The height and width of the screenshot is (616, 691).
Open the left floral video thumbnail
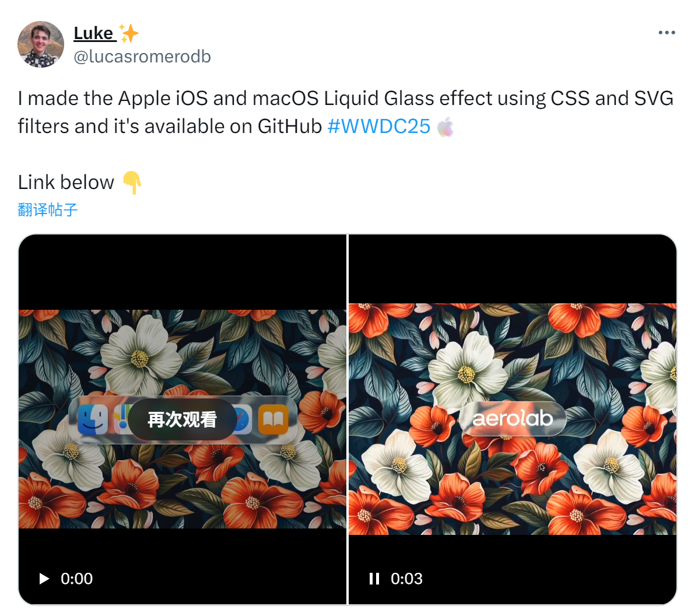(183, 419)
